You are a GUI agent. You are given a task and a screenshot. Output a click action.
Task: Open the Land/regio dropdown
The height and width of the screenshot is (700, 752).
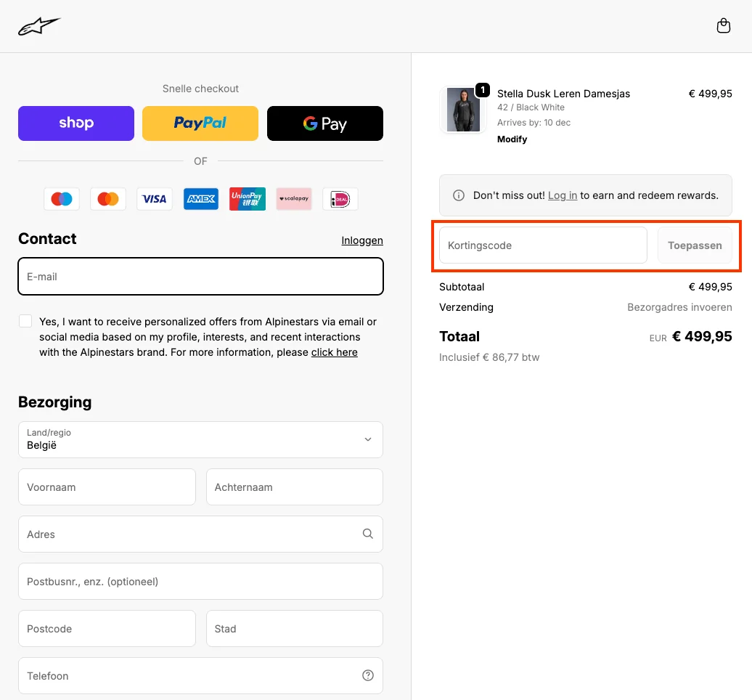coord(200,439)
